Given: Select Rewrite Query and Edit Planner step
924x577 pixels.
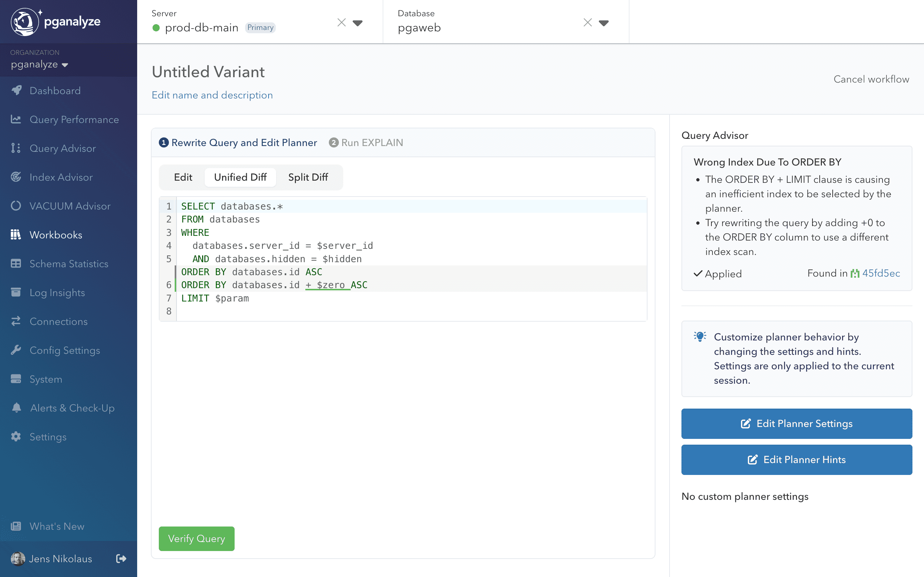Looking at the screenshot, I should [238, 143].
